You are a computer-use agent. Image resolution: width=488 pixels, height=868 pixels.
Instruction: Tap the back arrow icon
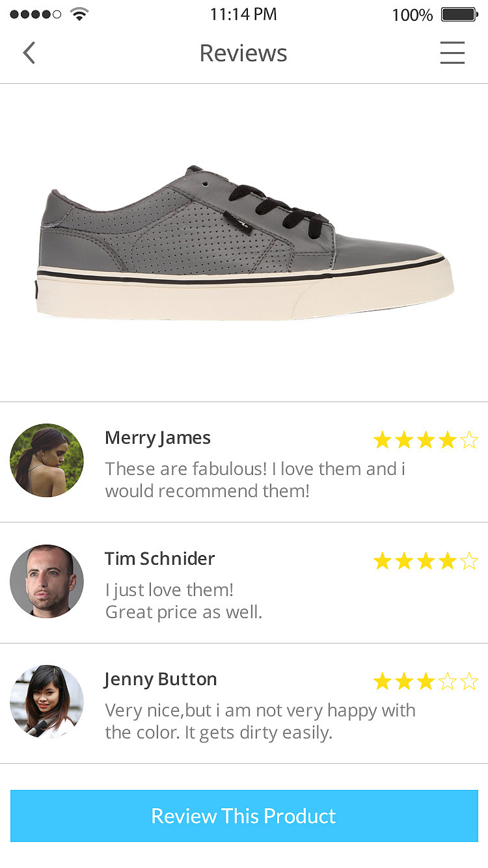29,53
